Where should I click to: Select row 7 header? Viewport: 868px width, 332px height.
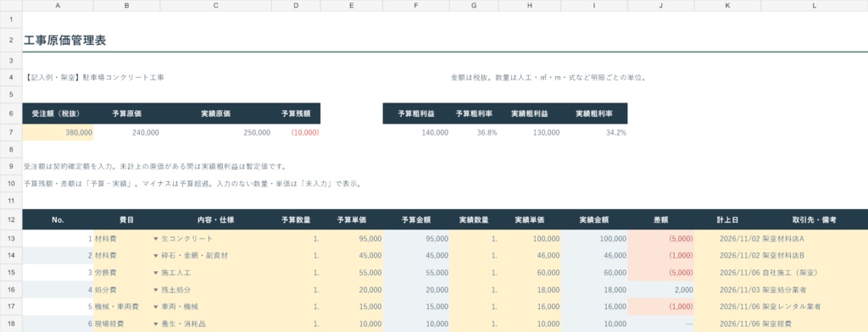pyautogui.click(x=11, y=133)
